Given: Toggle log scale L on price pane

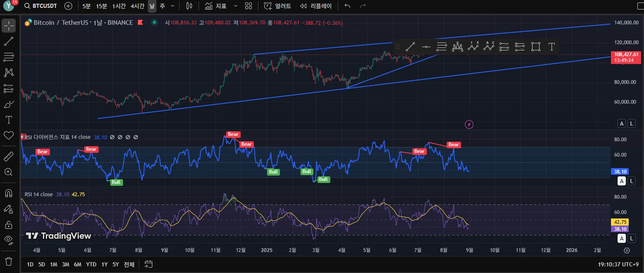Looking at the screenshot, I should pyautogui.click(x=632, y=123).
